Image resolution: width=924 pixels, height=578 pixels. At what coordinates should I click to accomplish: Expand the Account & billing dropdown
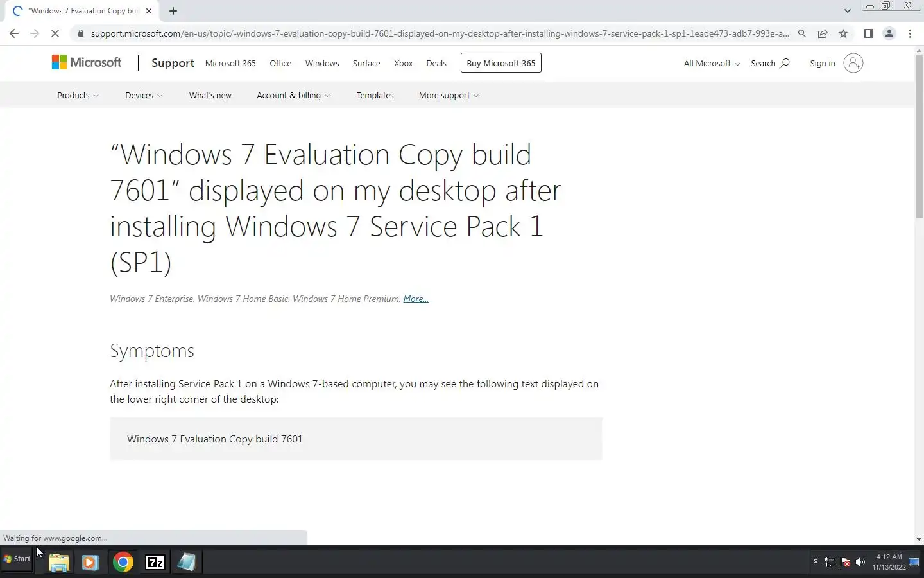(x=293, y=95)
